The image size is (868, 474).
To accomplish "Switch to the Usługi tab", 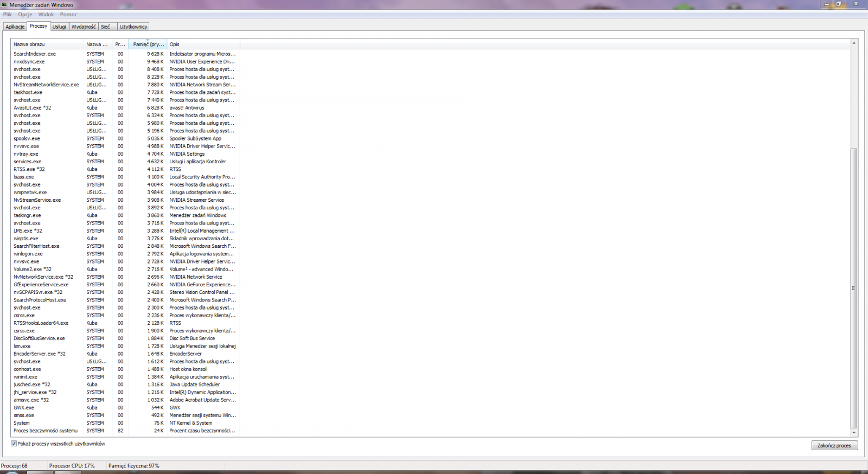I will 59,27.
